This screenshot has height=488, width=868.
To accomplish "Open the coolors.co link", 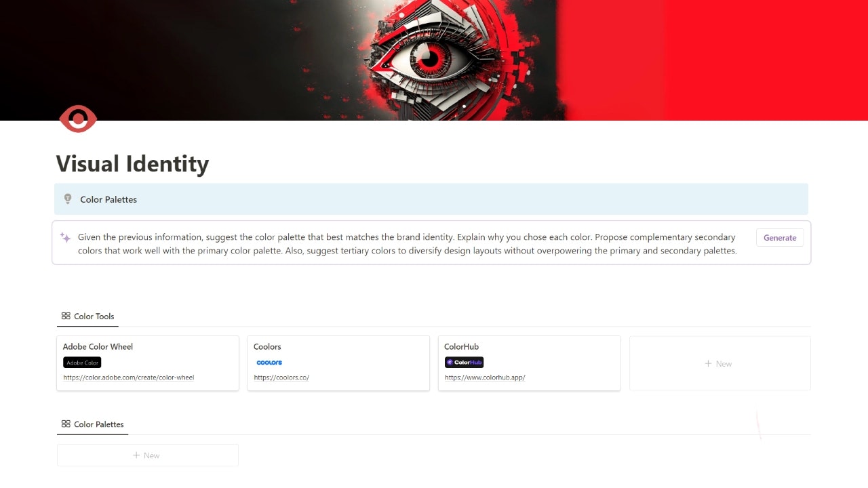I will click(281, 378).
